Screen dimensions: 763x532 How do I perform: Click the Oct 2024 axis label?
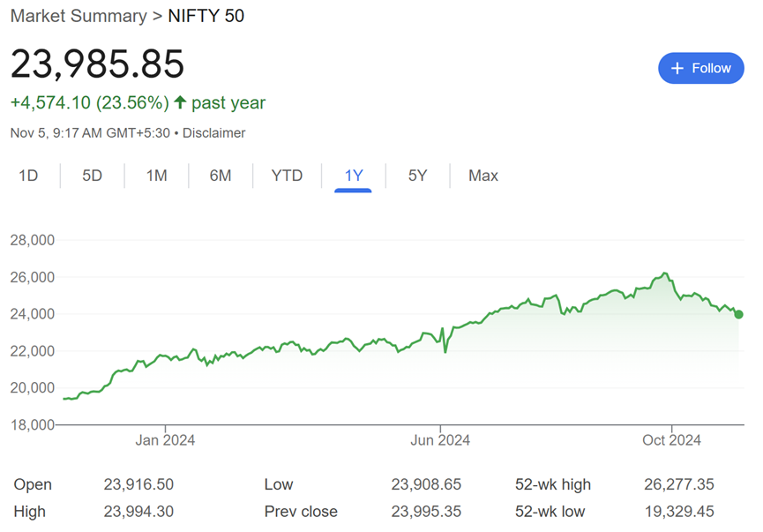coord(671,439)
